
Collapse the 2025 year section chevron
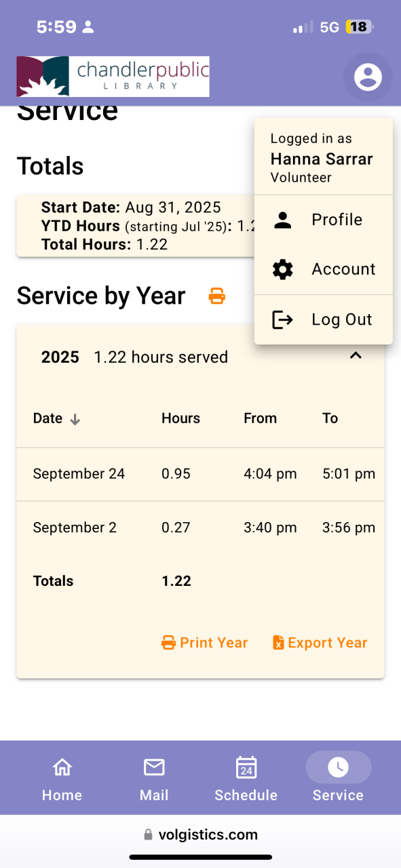click(x=356, y=355)
